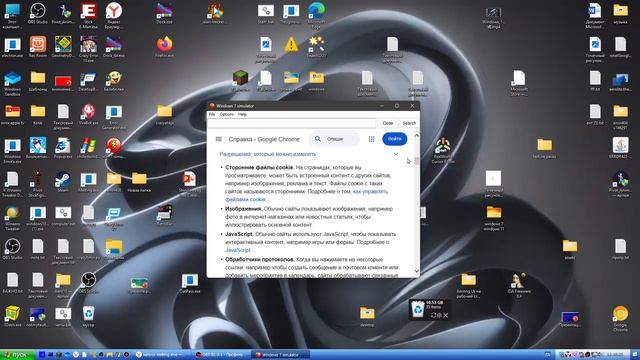The image size is (640, 360).
Task: Select the Stick E-Man.exe red icon
Action: 88,16
